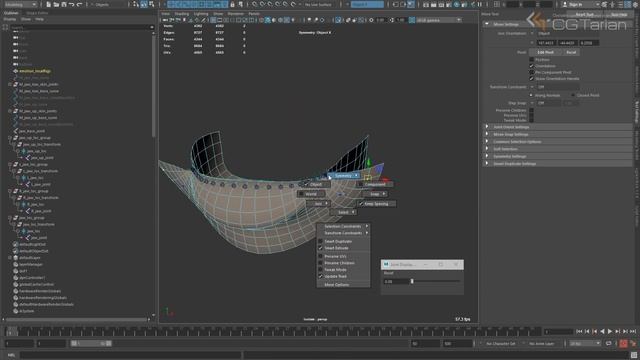Click the Edit Pivot button

click(x=545, y=52)
